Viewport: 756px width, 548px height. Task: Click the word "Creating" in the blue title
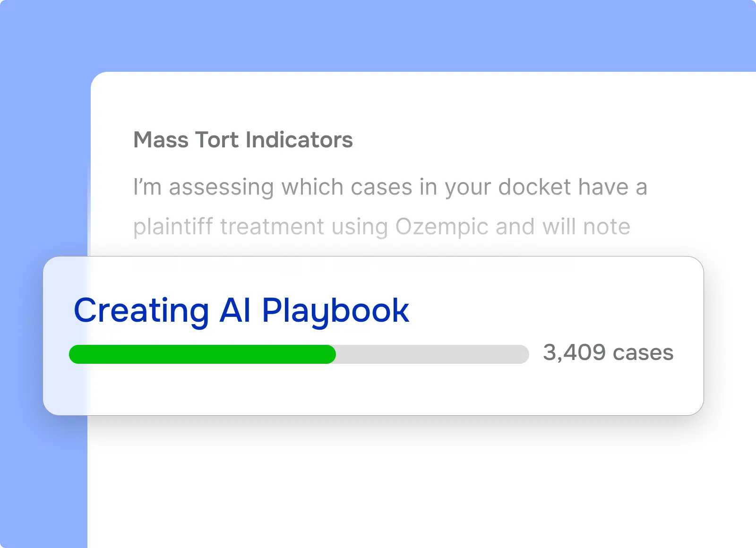(141, 310)
